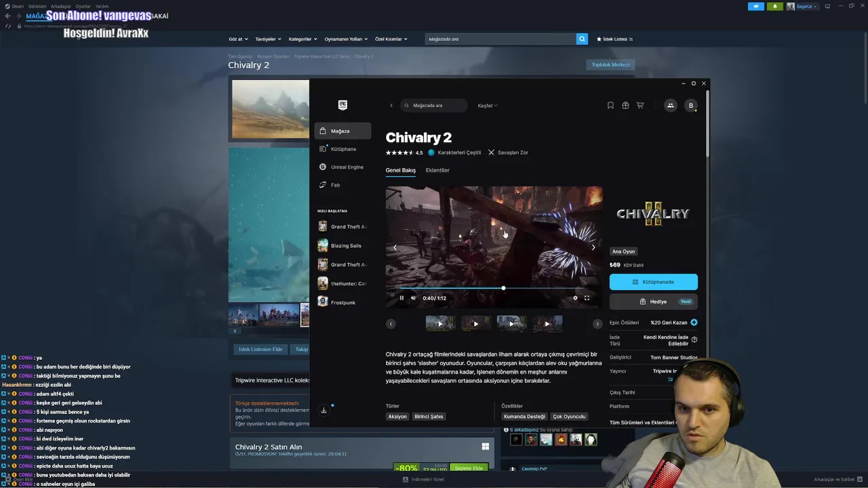
Task: Launch Frostpunk from quick launch
Action: (342, 302)
